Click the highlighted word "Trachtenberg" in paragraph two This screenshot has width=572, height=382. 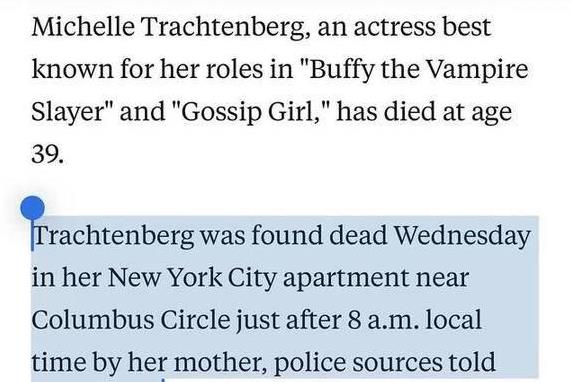pyautogui.click(x=113, y=236)
